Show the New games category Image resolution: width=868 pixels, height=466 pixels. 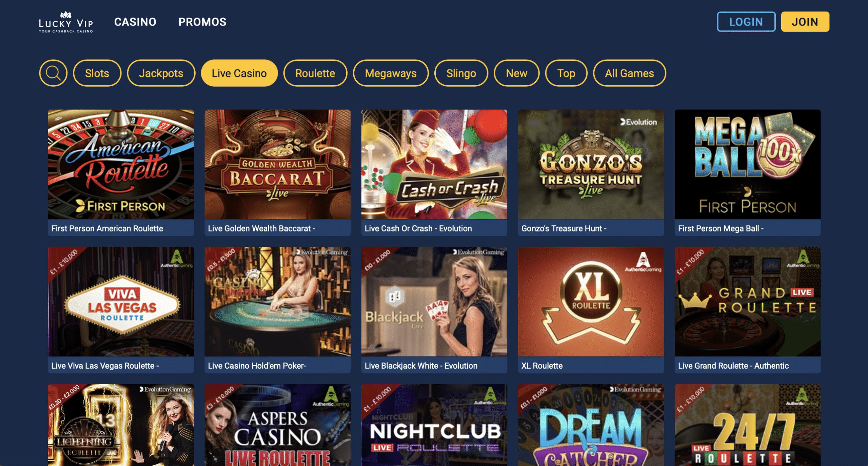(x=516, y=73)
